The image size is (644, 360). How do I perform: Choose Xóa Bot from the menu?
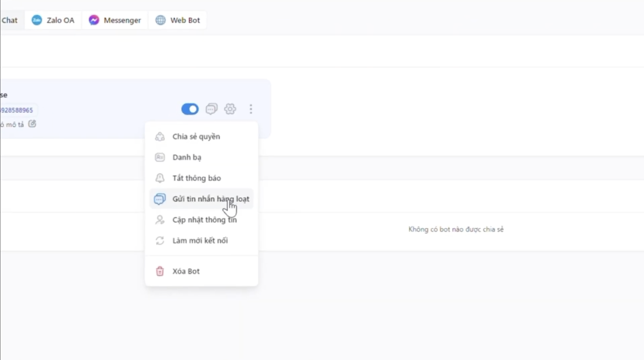pyautogui.click(x=201, y=271)
